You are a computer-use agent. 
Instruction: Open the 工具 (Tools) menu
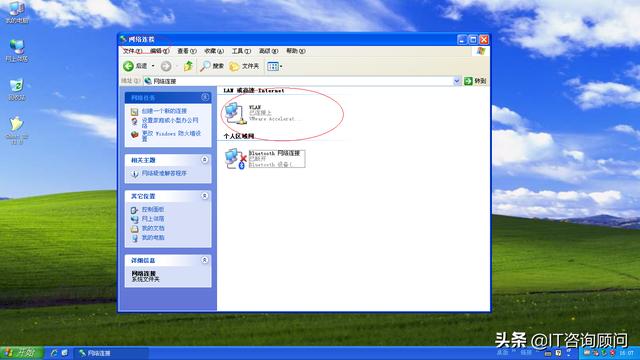(241, 51)
